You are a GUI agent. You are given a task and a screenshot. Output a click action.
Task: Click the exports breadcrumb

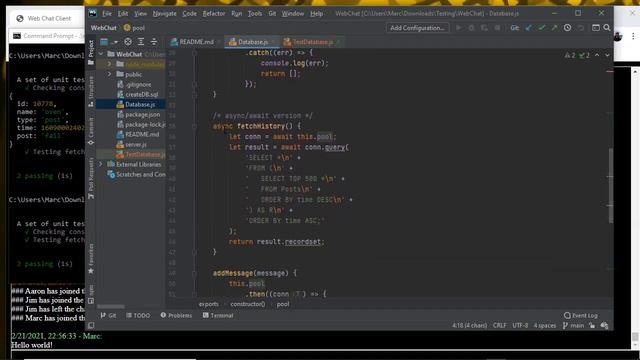[x=208, y=304]
